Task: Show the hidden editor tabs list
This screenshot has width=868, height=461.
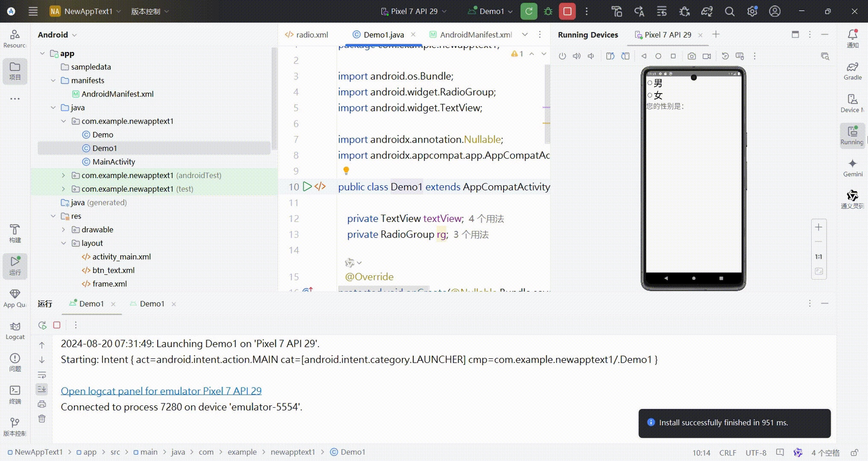Action: click(525, 35)
